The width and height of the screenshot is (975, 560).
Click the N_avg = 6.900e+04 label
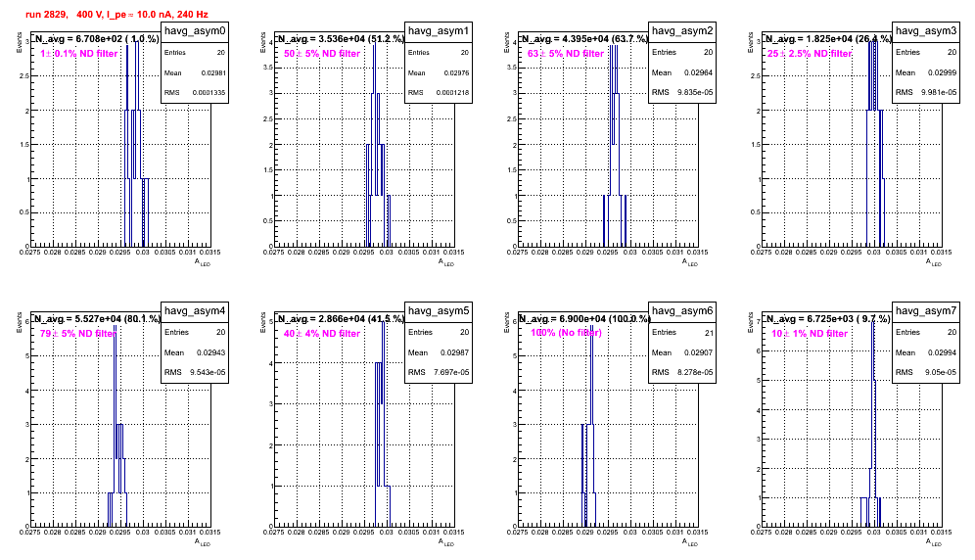pyautogui.click(x=585, y=319)
